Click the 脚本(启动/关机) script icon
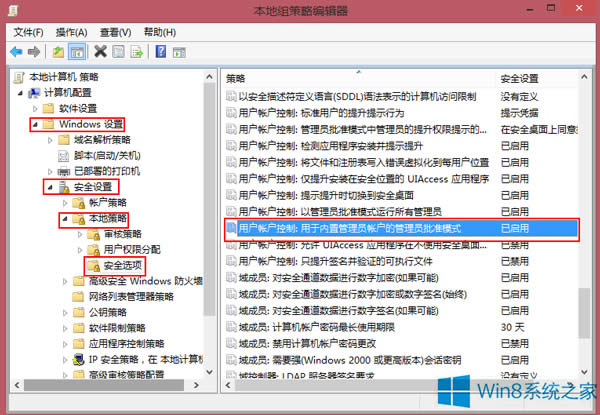This screenshot has width=600, height=415. click(x=63, y=156)
